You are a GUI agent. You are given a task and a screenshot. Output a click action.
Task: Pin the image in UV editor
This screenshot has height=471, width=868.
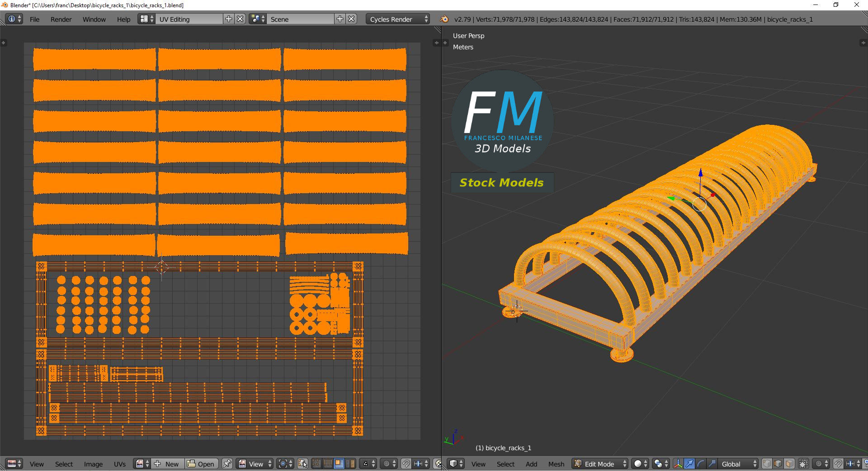tap(227, 464)
